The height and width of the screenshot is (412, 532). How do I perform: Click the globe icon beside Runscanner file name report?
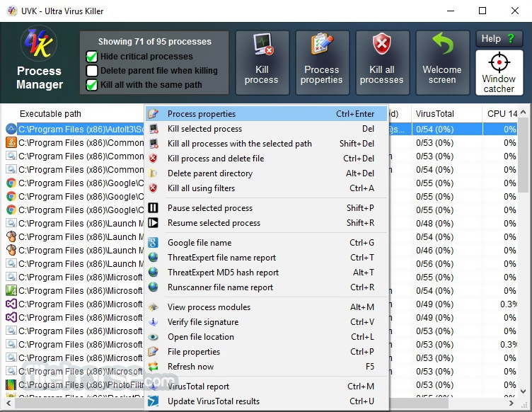tap(154, 287)
